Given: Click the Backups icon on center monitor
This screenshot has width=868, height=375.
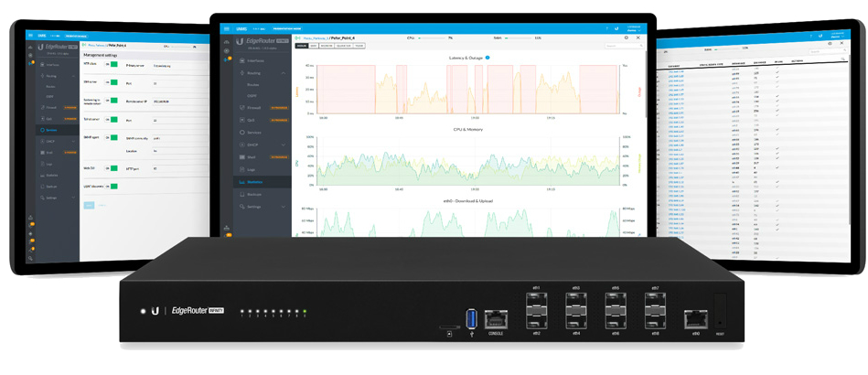Looking at the screenshot, I should click(x=241, y=195).
